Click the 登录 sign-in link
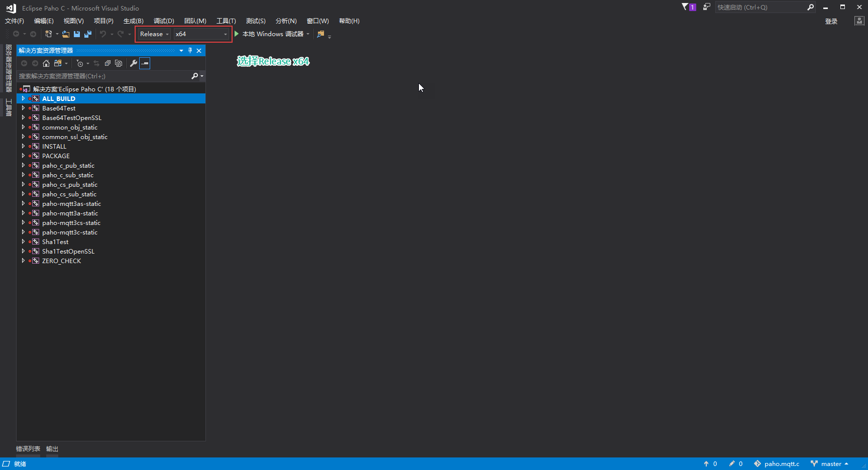This screenshot has height=470, width=868. click(831, 21)
